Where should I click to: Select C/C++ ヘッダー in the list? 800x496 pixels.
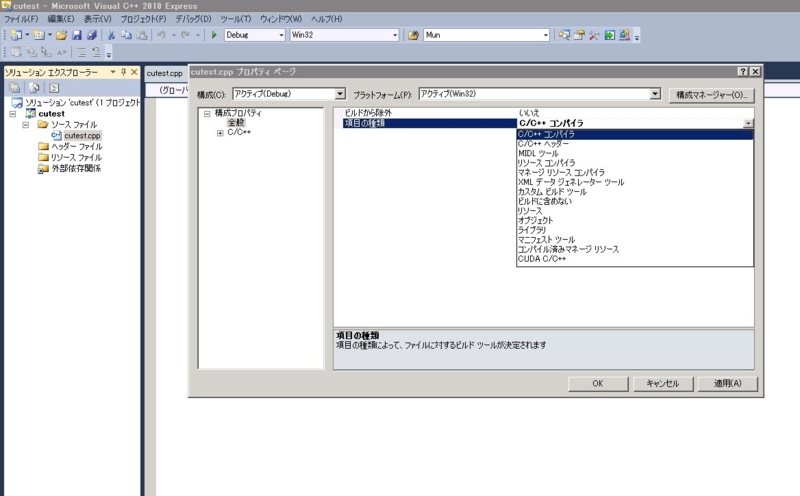point(635,144)
